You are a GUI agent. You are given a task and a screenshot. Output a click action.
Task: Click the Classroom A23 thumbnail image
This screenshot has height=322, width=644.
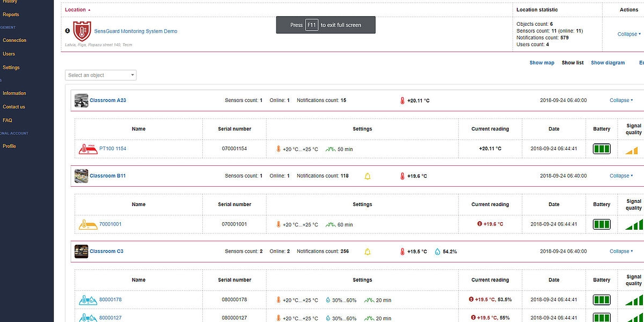[81, 100]
